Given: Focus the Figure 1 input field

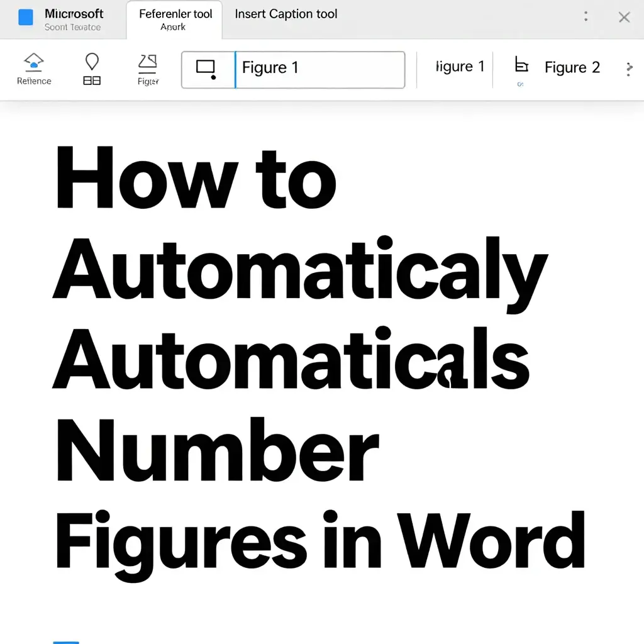Looking at the screenshot, I should point(320,69).
